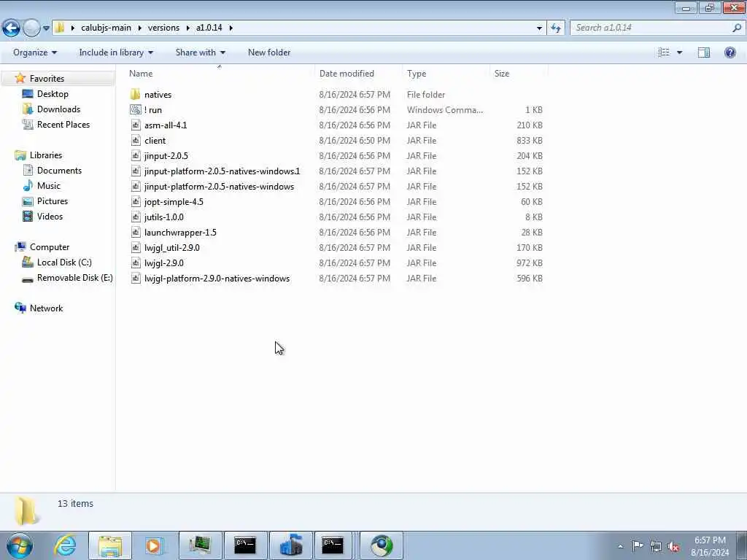This screenshot has height=560, width=747.
Task: Open Include in library menu
Action: [116, 52]
